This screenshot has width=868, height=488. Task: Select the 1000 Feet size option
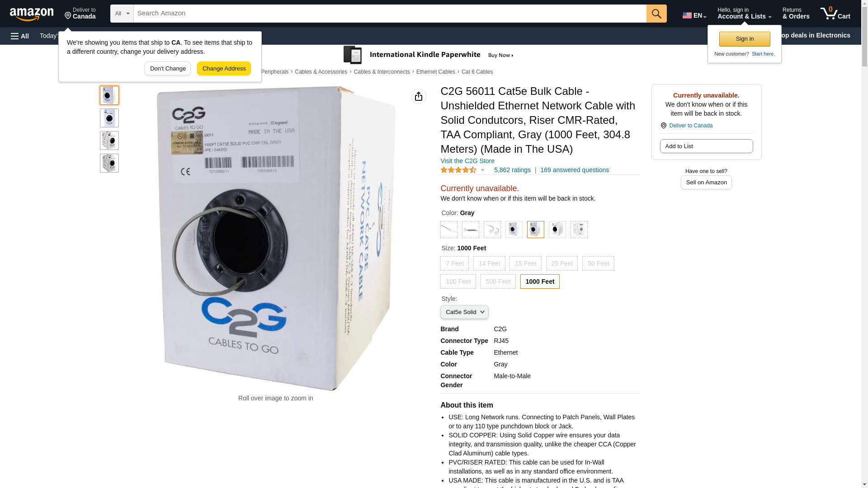tap(540, 282)
